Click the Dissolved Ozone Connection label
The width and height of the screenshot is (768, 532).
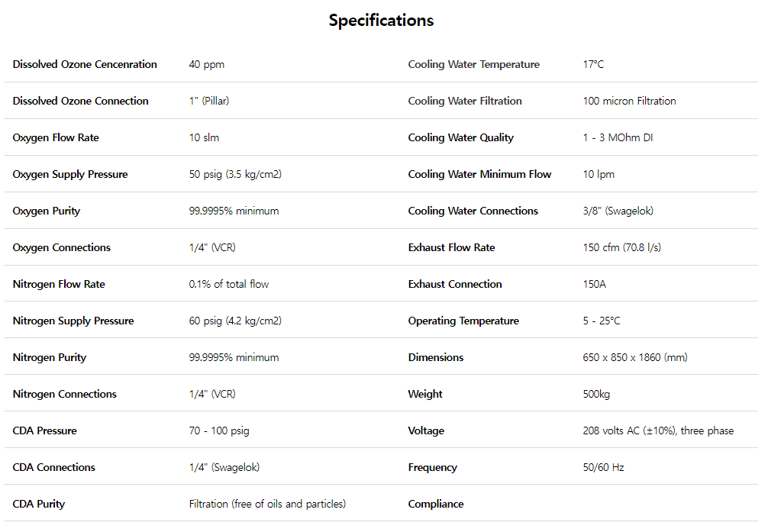tap(80, 102)
